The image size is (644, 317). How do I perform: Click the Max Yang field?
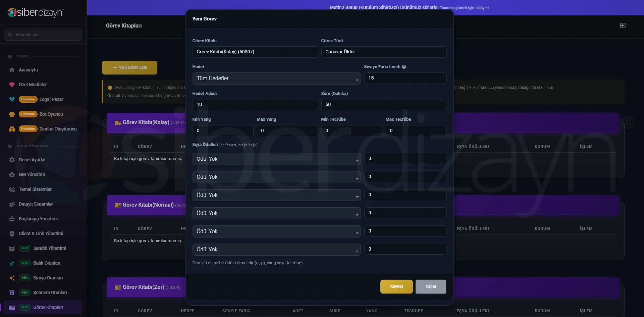pyautogui.click(x=287, y=130)
